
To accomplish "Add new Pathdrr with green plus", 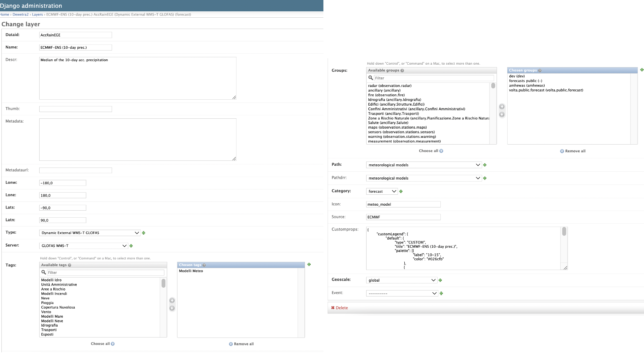I will pyautogui.click(x=485, y=178).
